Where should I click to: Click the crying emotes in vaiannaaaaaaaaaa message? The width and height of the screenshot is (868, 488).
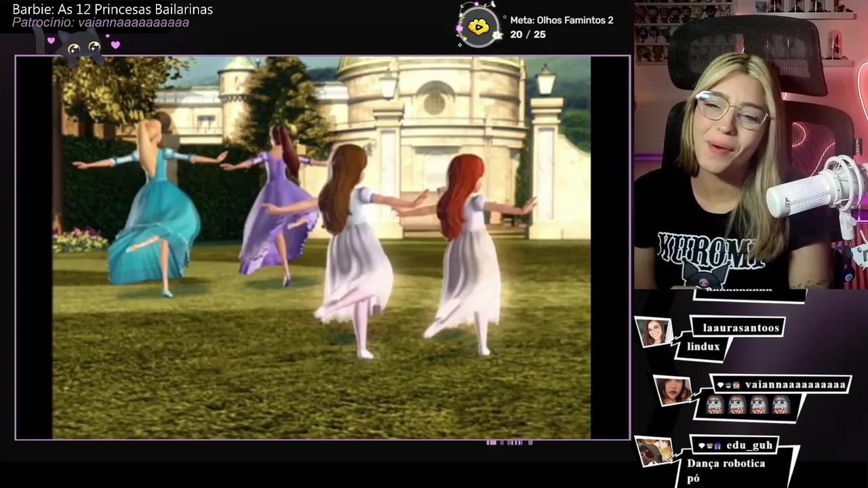pos(747,405)
